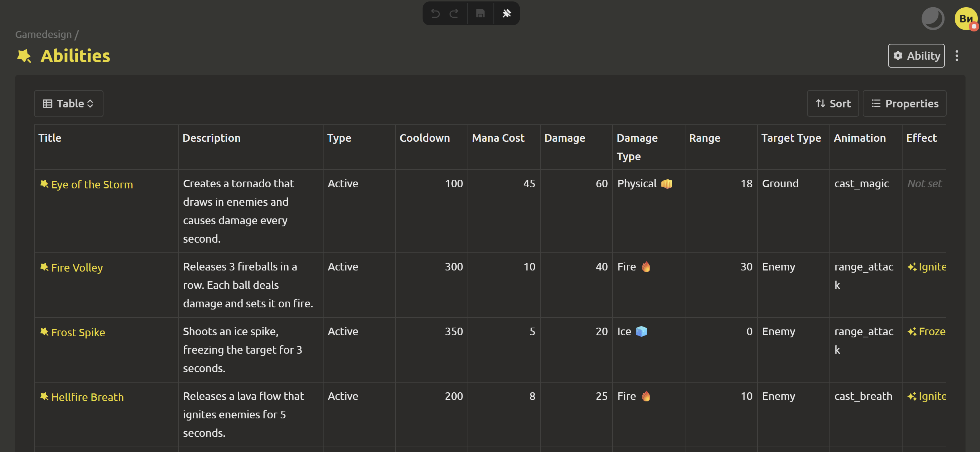Toggle the dark mode moon icon
This screenshot has height=452, width=980.
tap(933, 18)
